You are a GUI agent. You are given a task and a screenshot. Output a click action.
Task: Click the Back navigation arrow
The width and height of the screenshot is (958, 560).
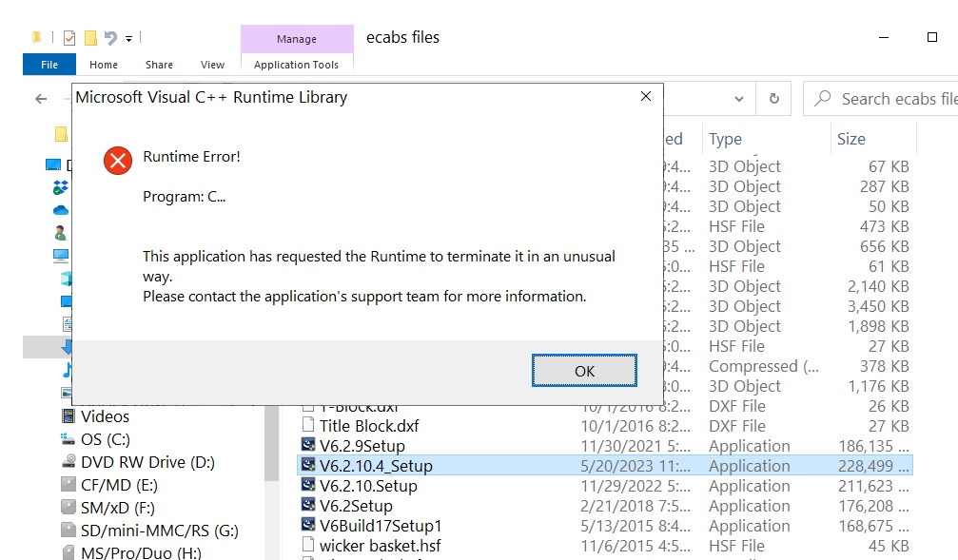[x=41, y=99]
